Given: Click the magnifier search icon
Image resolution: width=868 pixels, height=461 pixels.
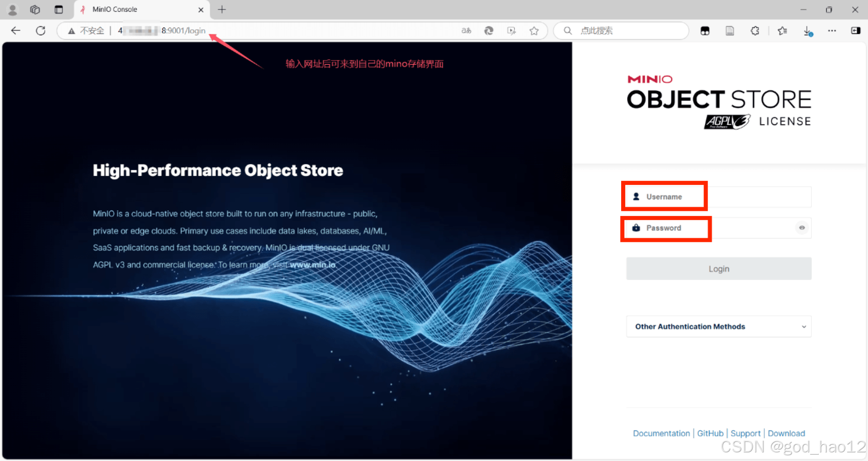Looking at the screenshot, I should [568, 31].
